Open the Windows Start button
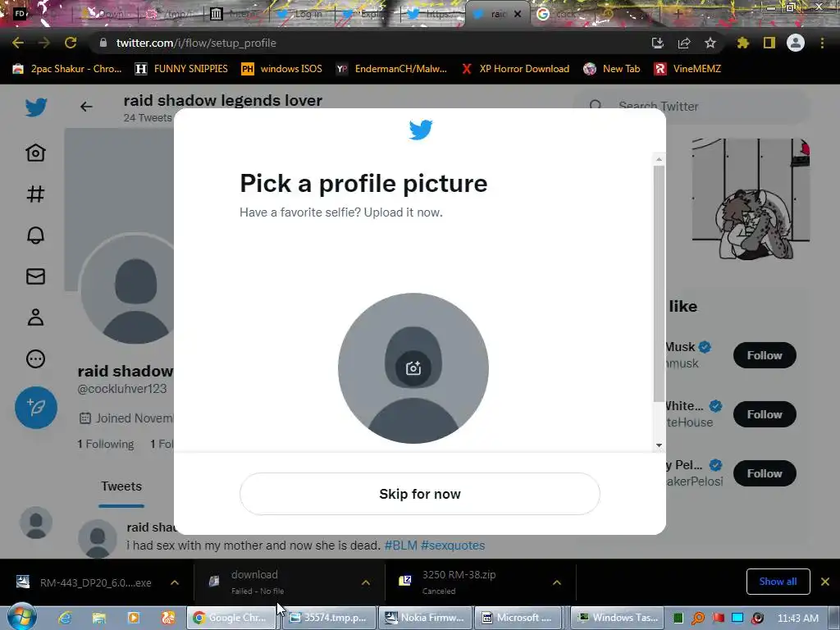This screenshot has height=630, width=840. pos(21,617)
